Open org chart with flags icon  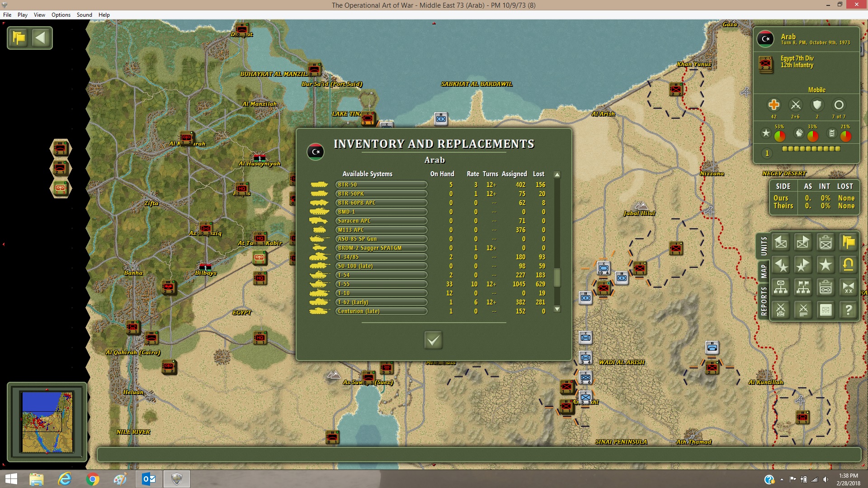click(803, 287)
